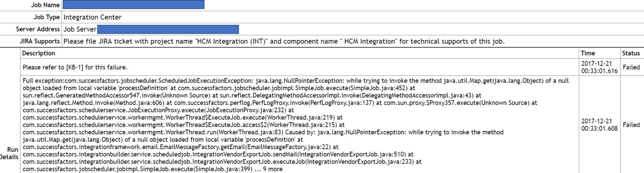Click the Status column header
This screenshot has width=644, height=173.
[631, 53]
